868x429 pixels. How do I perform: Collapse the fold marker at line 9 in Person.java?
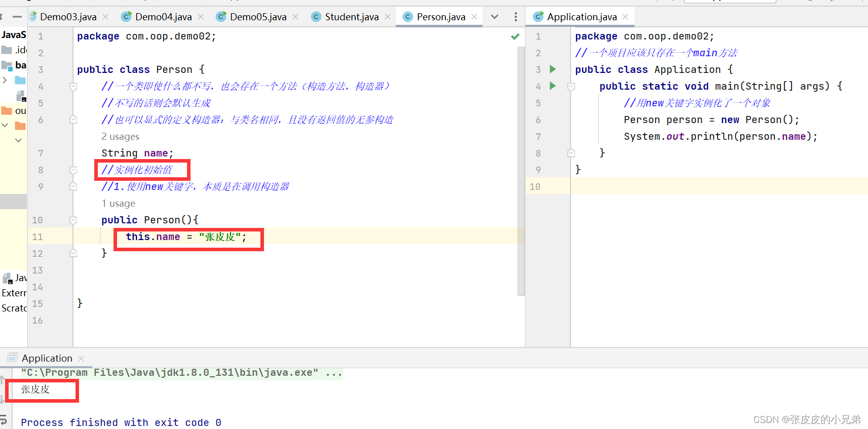73,186
